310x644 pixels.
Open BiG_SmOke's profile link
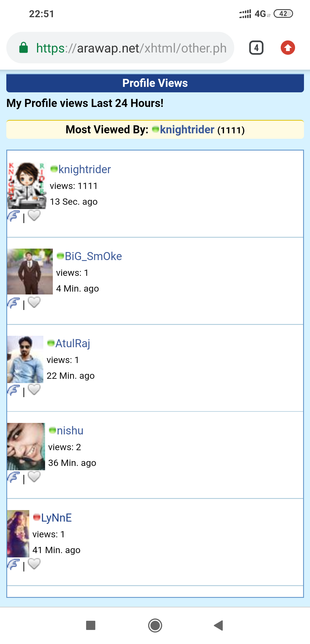pos(93,256)
